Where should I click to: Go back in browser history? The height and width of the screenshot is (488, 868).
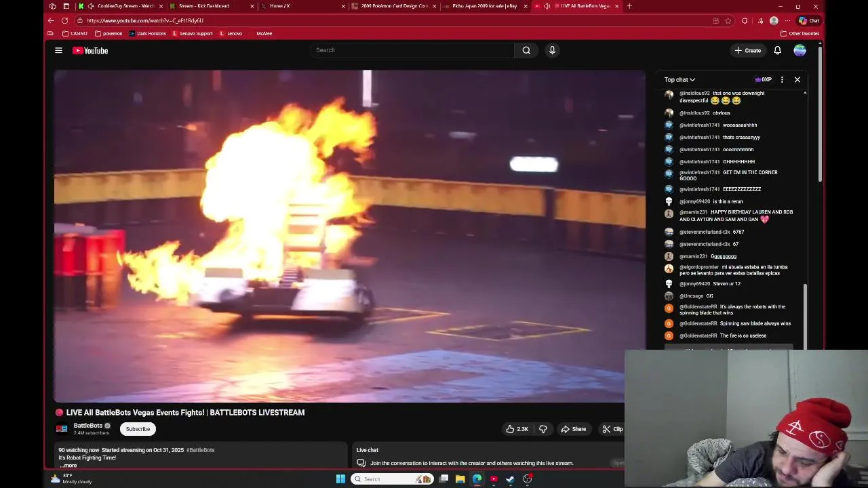coord(51,20)
